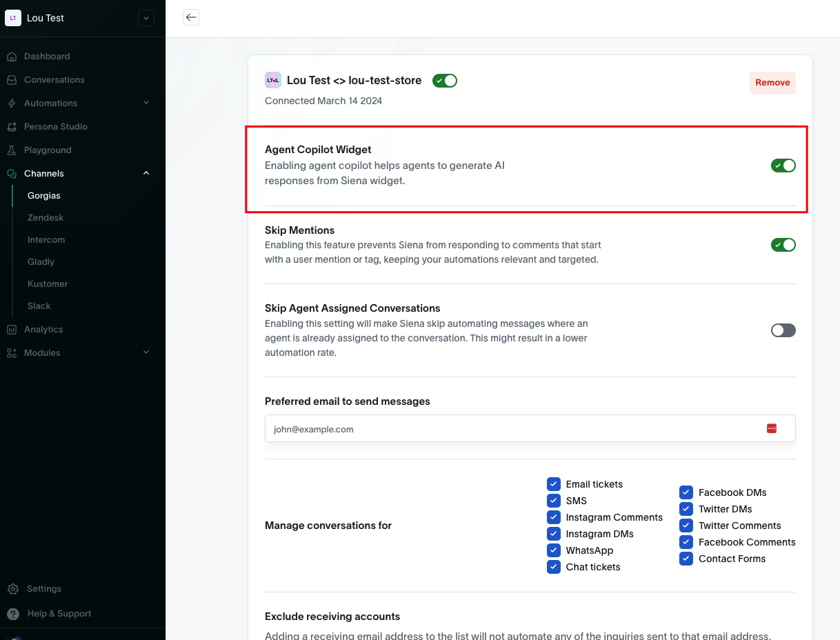Enable Skip Agent Assigned Conversations toggle

point(783,330)
